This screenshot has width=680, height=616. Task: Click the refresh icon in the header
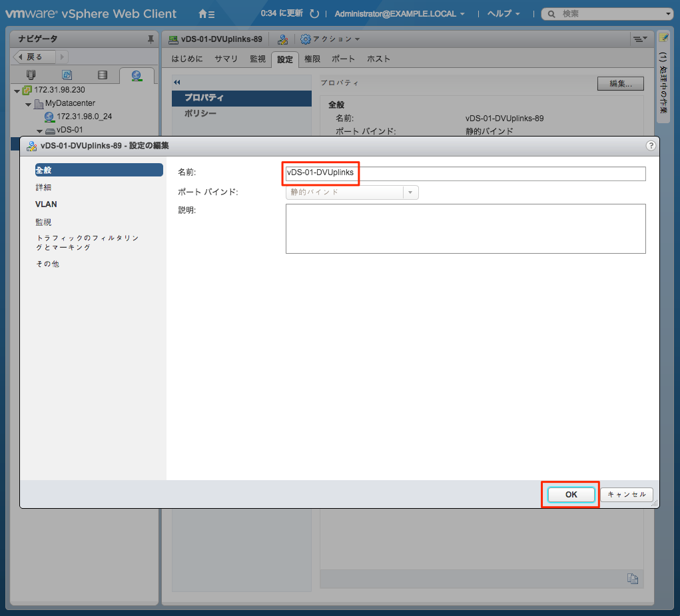[314, 14]
